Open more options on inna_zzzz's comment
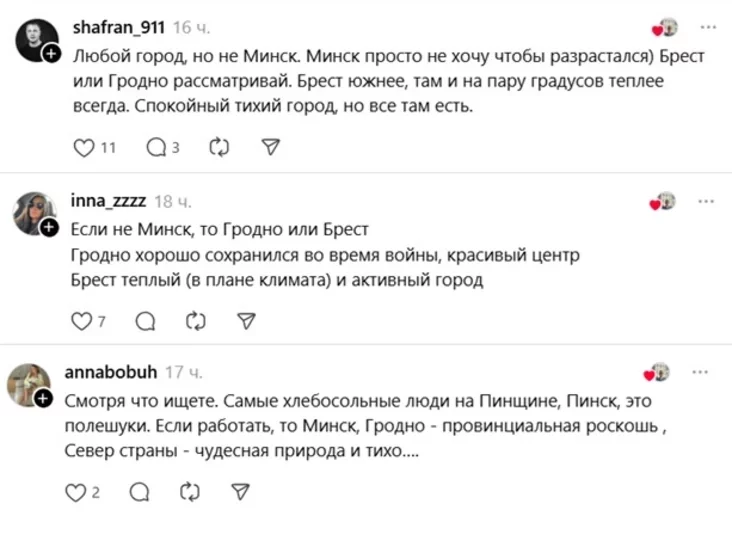This screenshot has width=732, height=559. click(707, 200)
